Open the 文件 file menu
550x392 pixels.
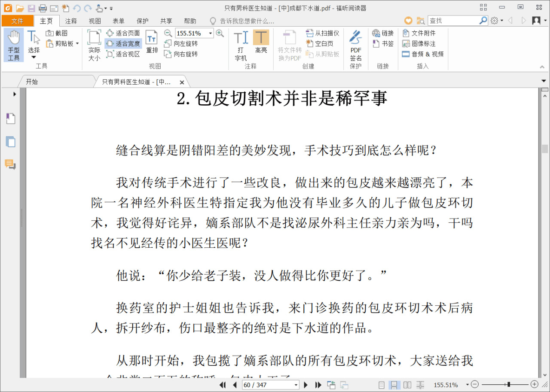[x=17, y=21]
